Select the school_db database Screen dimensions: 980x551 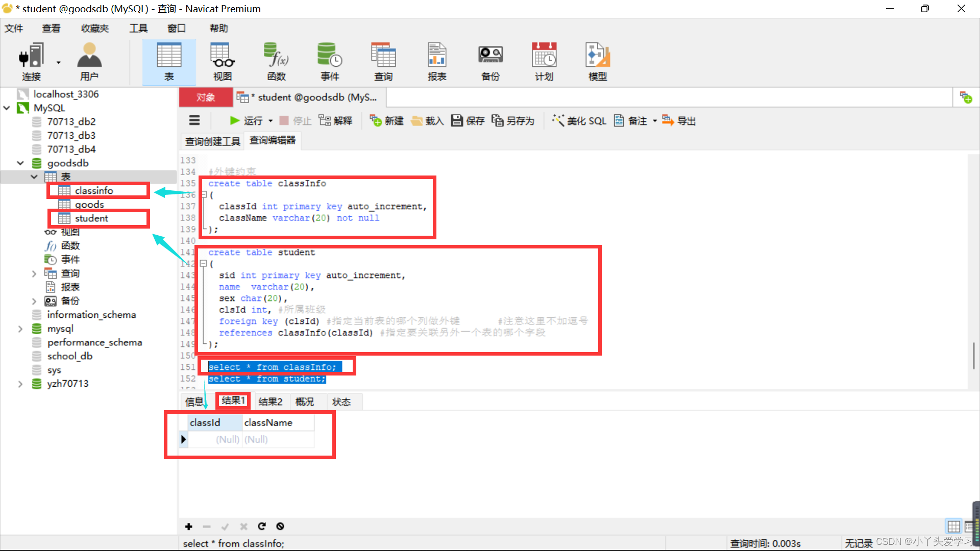coord(69,356)
